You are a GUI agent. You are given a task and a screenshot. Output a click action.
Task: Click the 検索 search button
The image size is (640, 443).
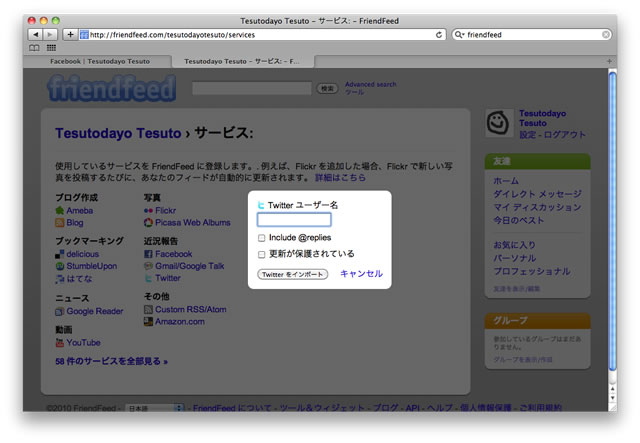coord(327,88)
